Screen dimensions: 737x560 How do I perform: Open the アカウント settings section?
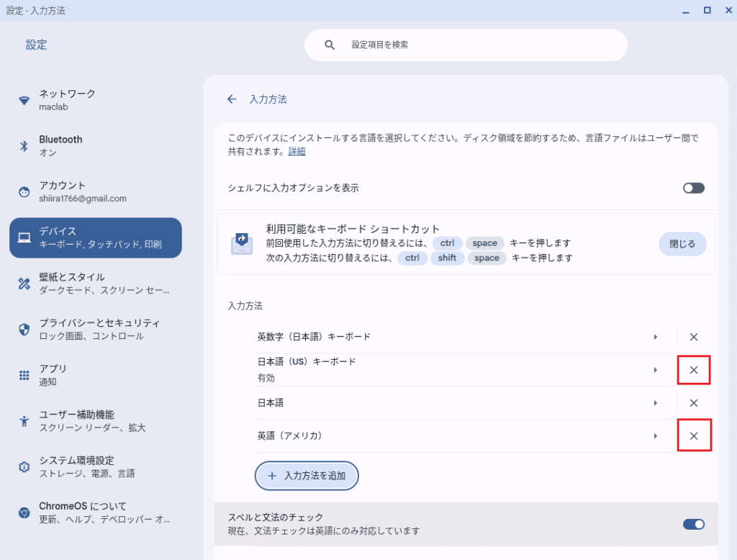pyautogui.click(x=96, y=192)
